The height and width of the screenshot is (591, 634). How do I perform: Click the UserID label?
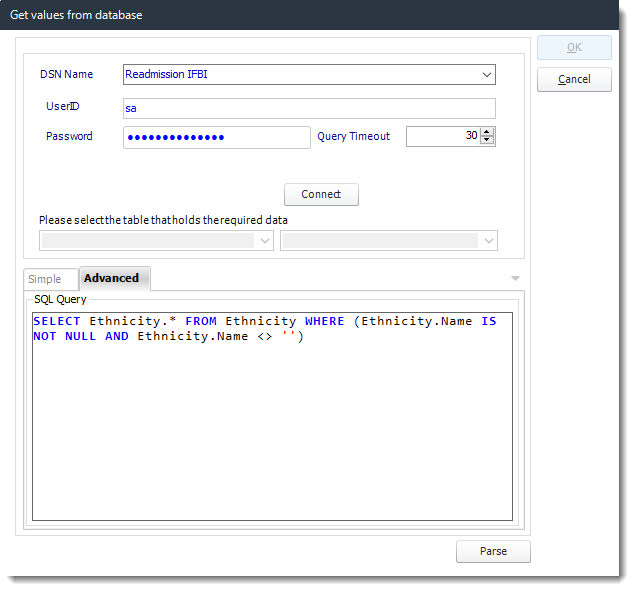tap(63, 106)
